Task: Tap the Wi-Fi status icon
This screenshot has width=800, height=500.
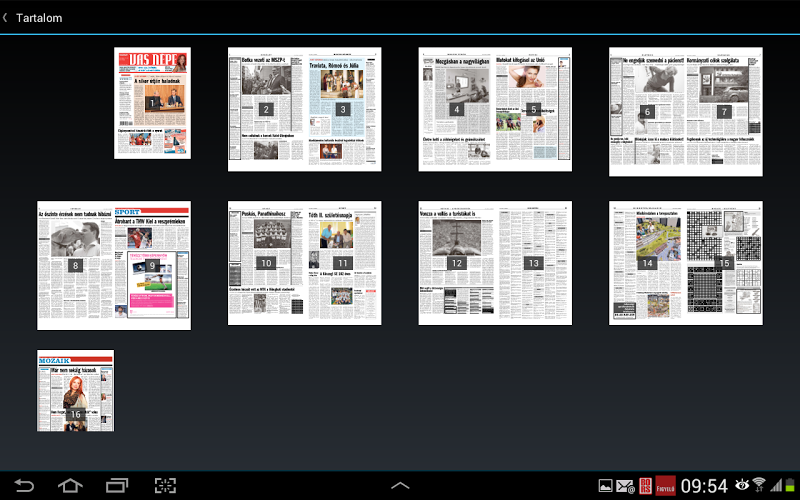Action: pos(759,484)
